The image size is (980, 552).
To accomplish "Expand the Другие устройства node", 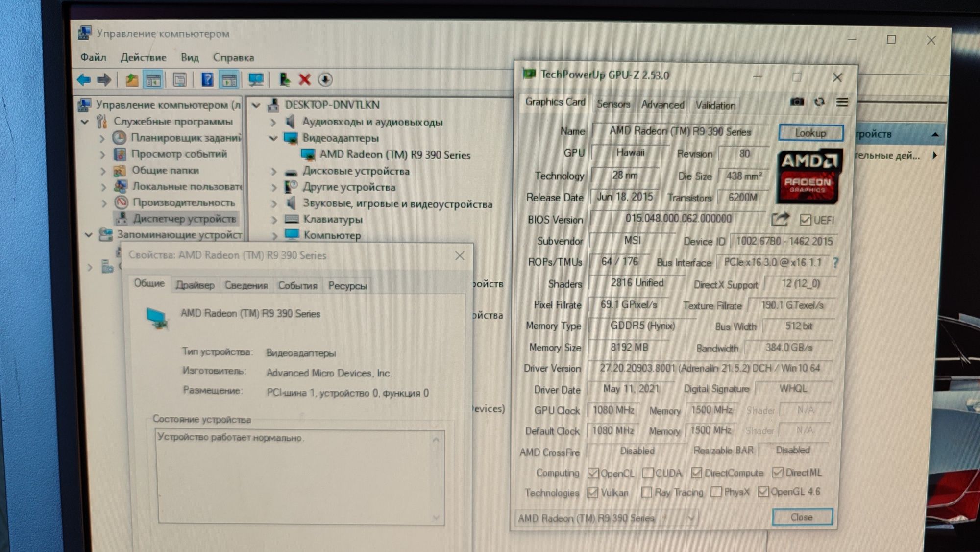I will click(274, 188).
